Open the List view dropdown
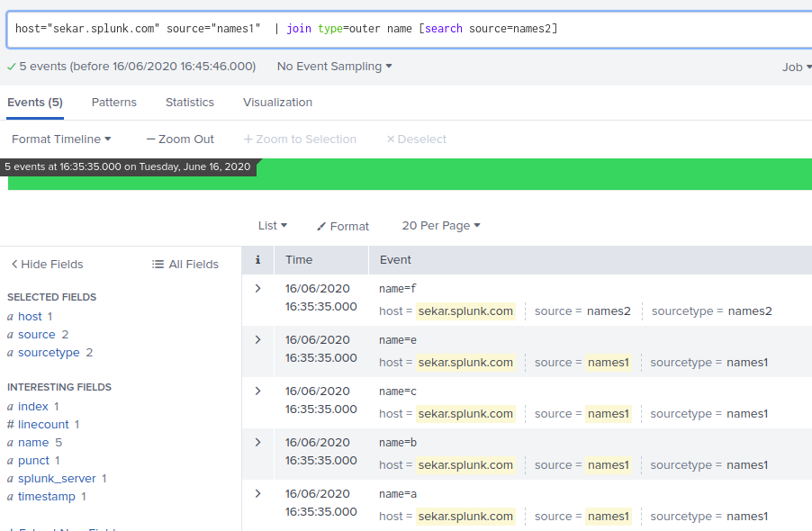The height and width of the screenshot is (531, 812). pyautogui.click(x=273, y=226)
